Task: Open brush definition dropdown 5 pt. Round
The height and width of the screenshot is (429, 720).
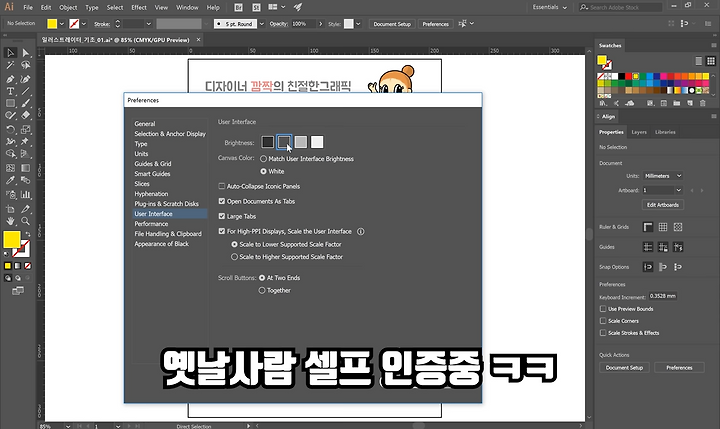Action: [x=262, y=24]
